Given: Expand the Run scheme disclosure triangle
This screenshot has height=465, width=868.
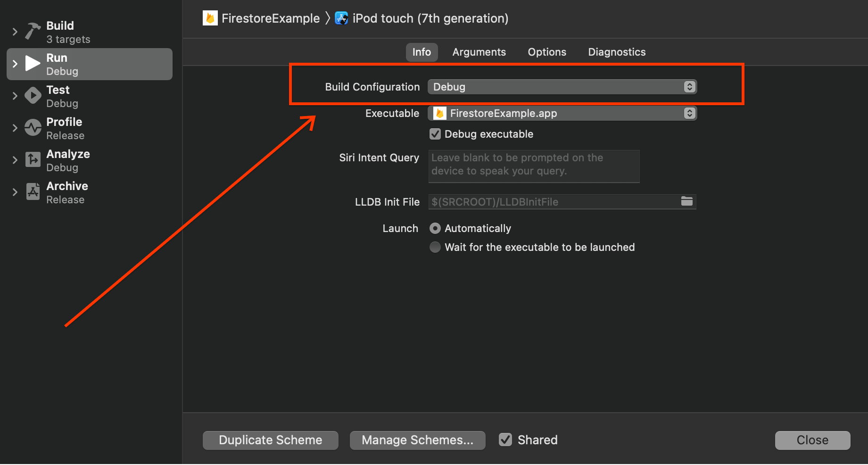Looking at the screenshot, I should coord(15,63).
